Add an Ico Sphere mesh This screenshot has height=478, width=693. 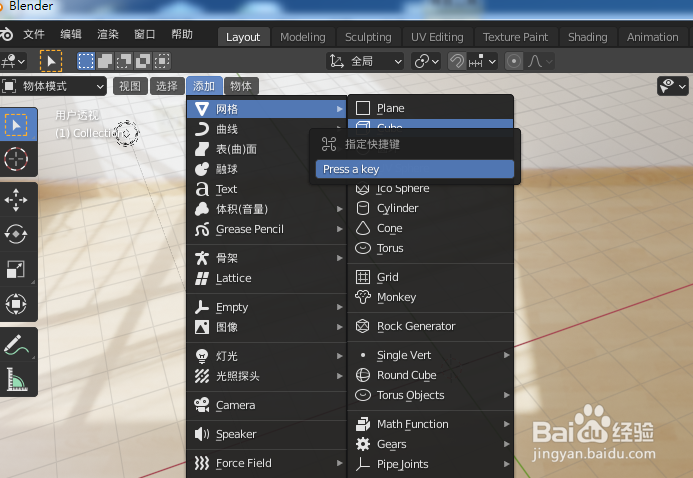[431, 189]
